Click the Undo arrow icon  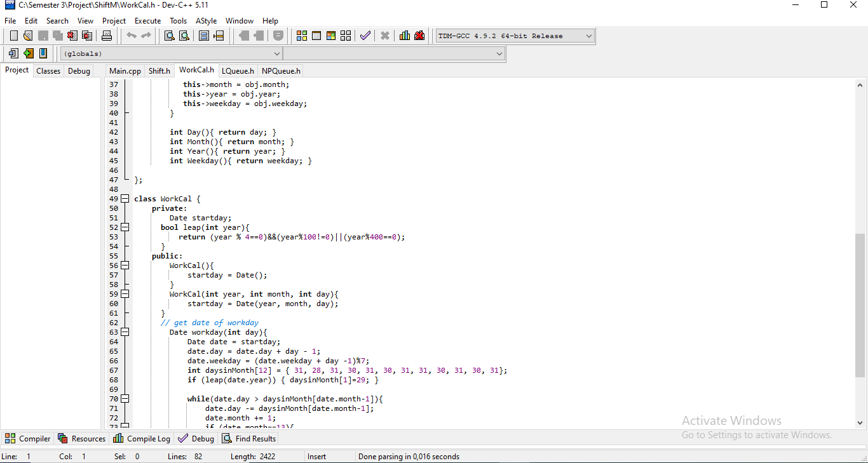(132, 36)
